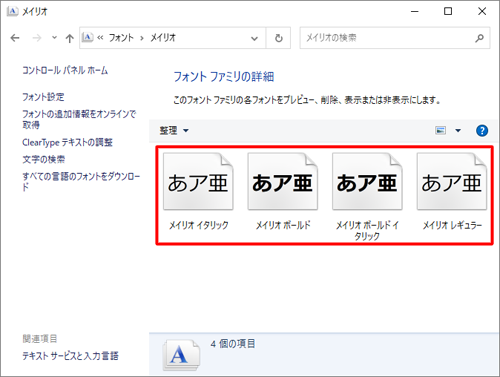Open 文字の検索 link
Image resolution: width=500 pixels, height=377 pixels.
point(43,159)
